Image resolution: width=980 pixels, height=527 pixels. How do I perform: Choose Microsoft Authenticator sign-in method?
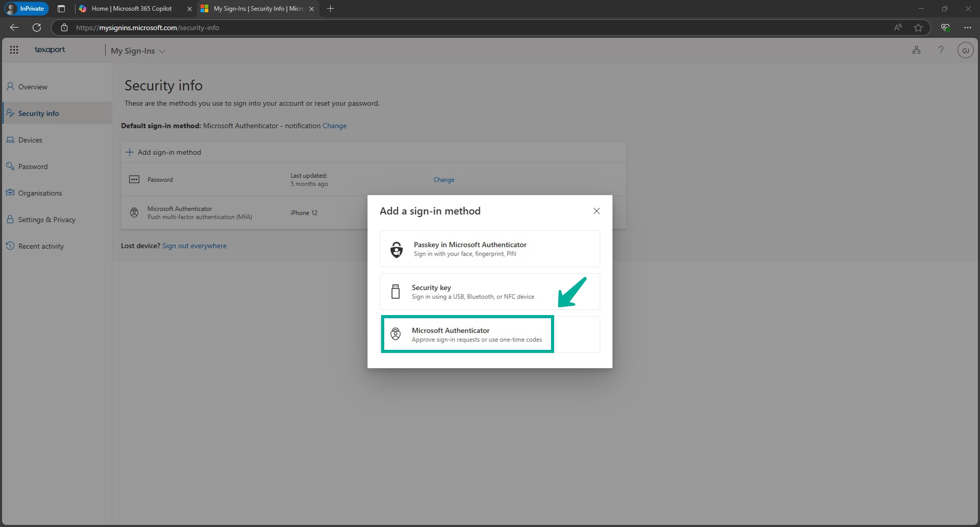point(467,334)
